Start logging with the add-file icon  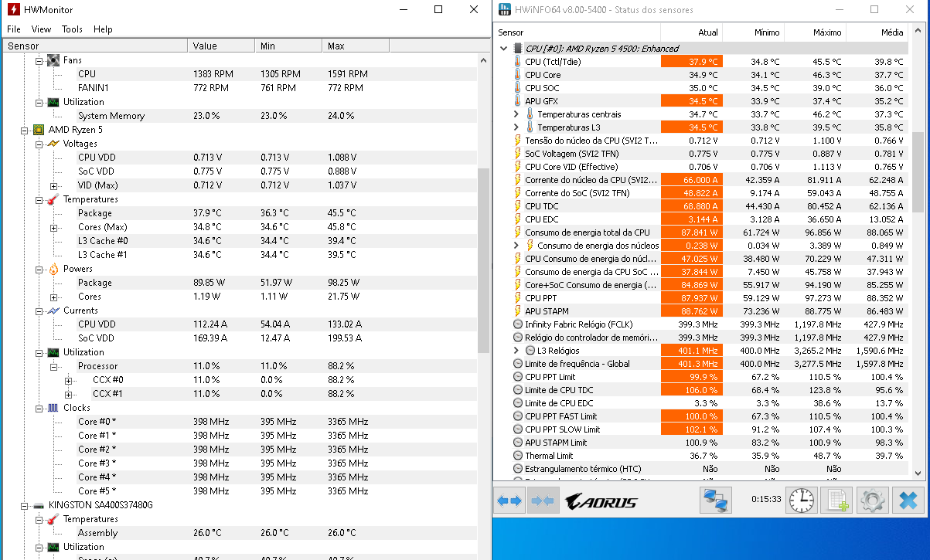[836, 501]
